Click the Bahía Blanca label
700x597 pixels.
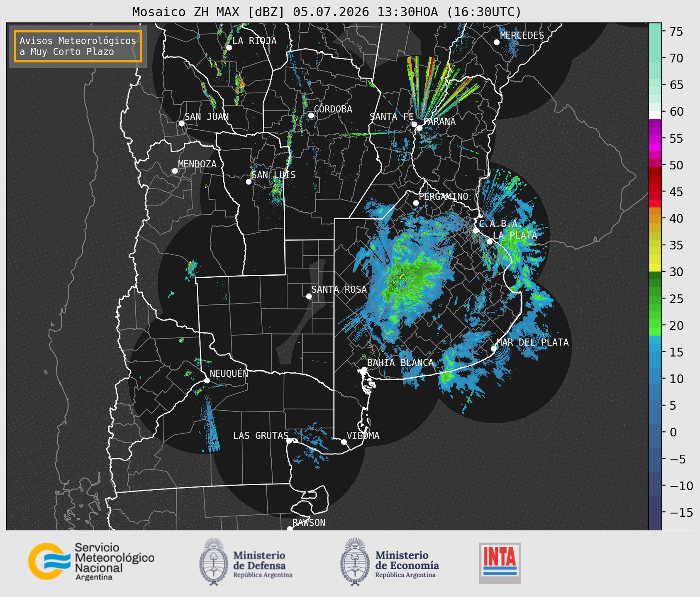400,363
